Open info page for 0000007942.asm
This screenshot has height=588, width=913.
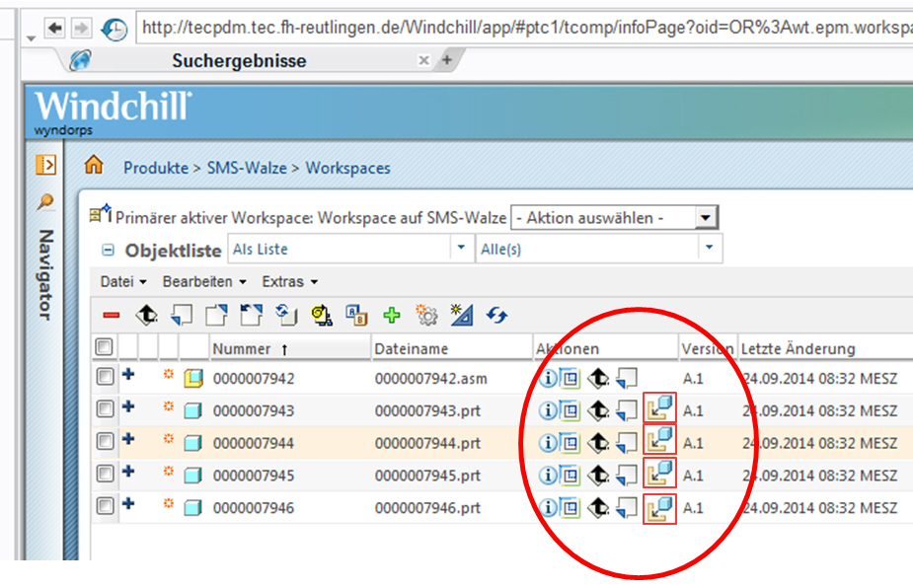548,379
